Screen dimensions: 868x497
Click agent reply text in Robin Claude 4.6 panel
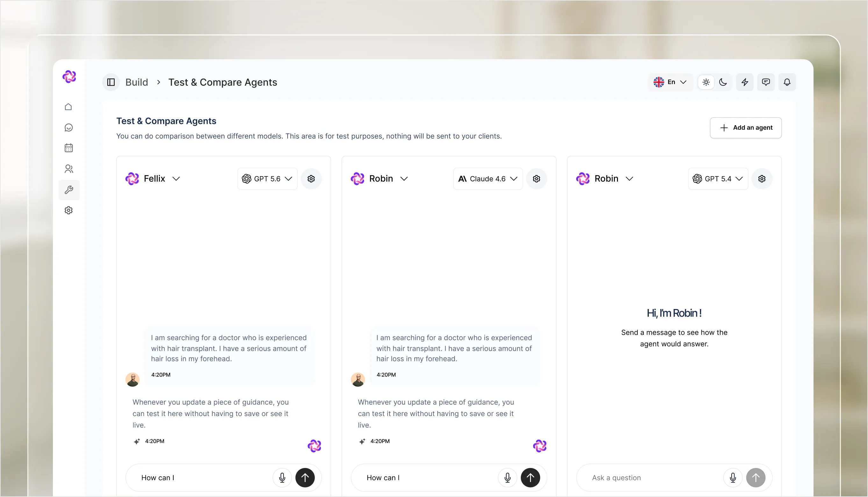tap(436, 414)
